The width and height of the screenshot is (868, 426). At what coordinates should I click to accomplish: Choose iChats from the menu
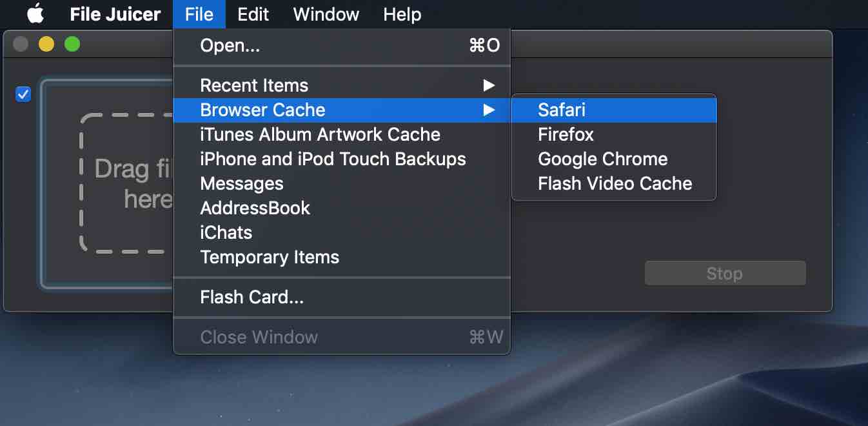click(226, 232)
